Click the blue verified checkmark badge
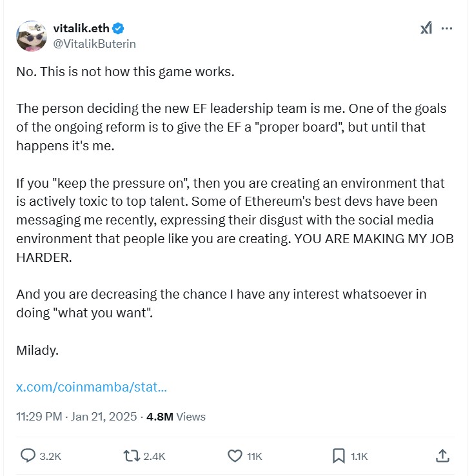This screenshot has width=472, height=476. (118, 28)
